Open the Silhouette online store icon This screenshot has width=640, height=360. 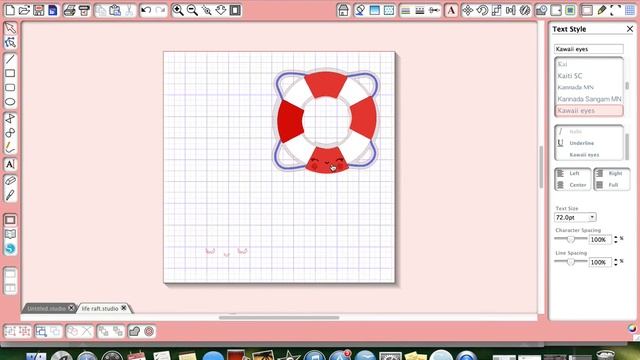point(10,248)
